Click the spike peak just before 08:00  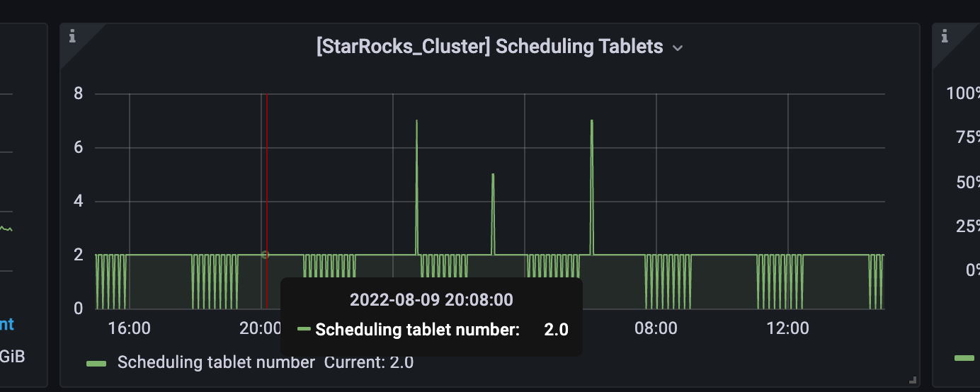click(x=591, y=122)
